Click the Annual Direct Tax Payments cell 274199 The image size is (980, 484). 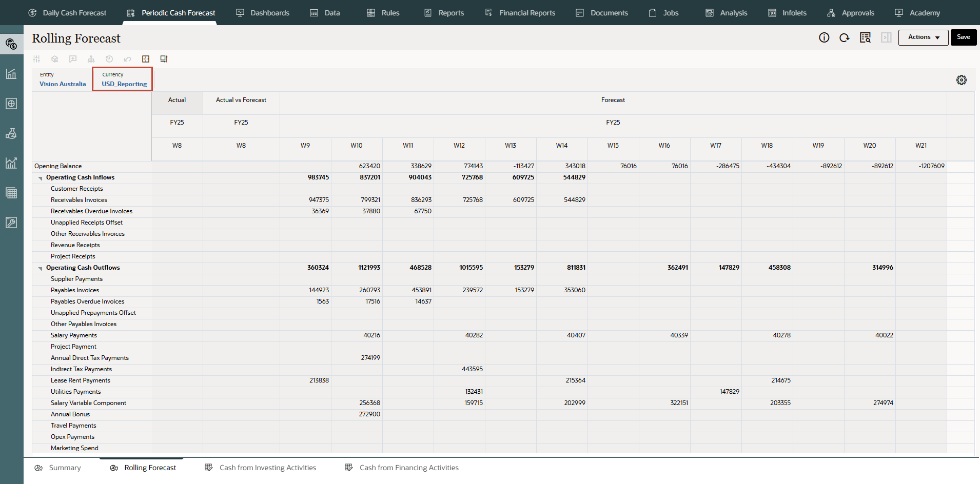point(357,358)
